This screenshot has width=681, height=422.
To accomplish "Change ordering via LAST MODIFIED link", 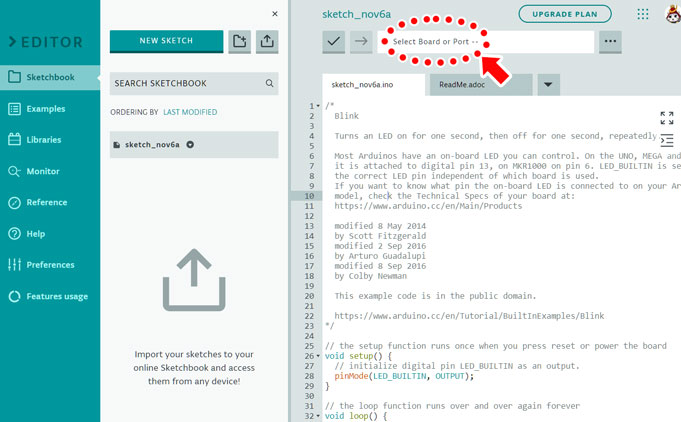I will [190, 112].
